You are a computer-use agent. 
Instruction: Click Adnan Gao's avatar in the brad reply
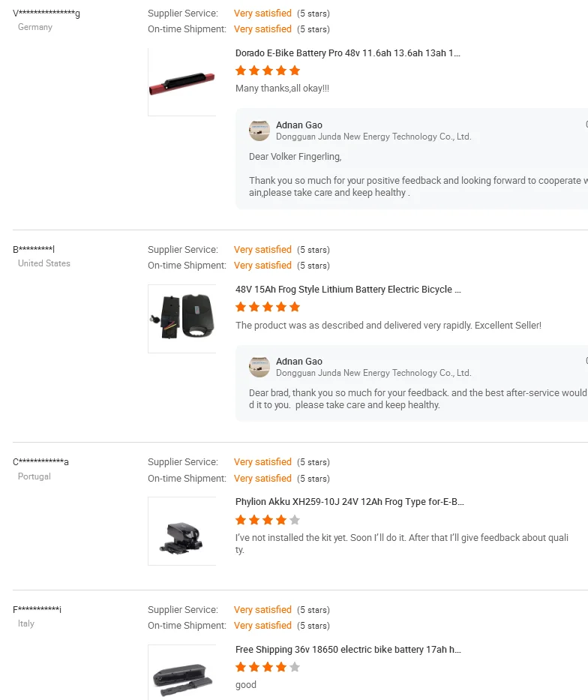pyautogui.click(x=259, y=367)
